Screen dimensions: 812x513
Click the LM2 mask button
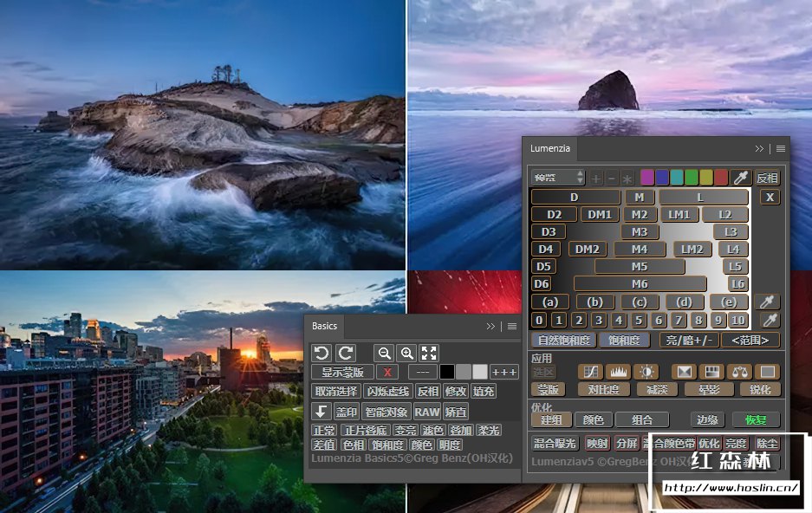pyautogui.click(x=692, y=249)
